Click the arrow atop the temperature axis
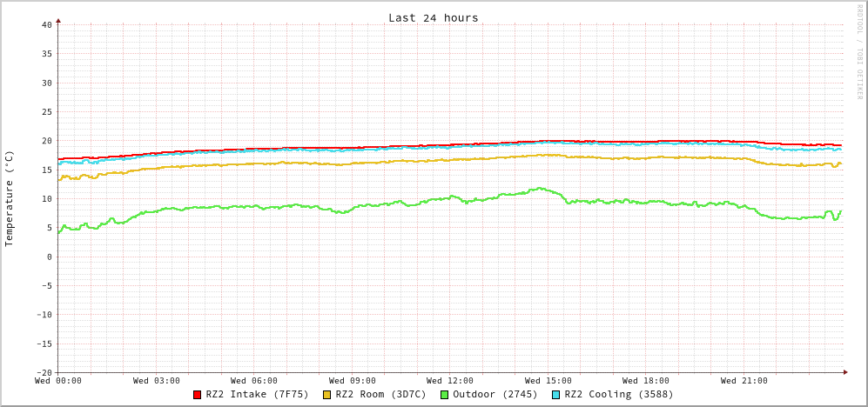This screenshot has height=407, width=868. 58,20
